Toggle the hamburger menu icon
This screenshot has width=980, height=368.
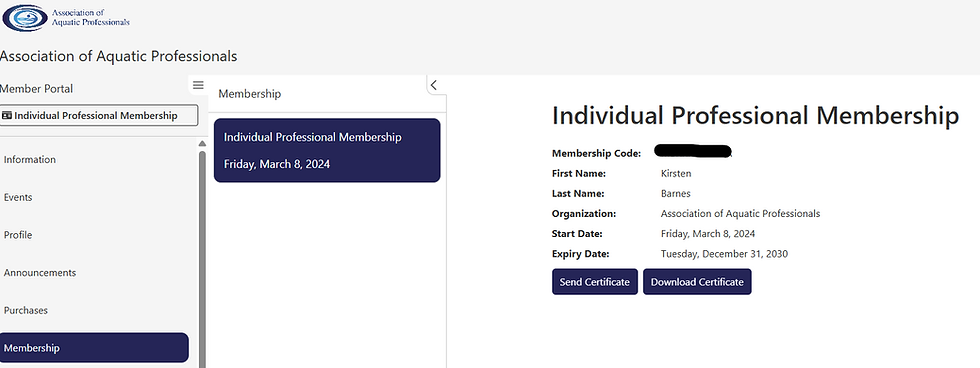(x=198, y=85)
